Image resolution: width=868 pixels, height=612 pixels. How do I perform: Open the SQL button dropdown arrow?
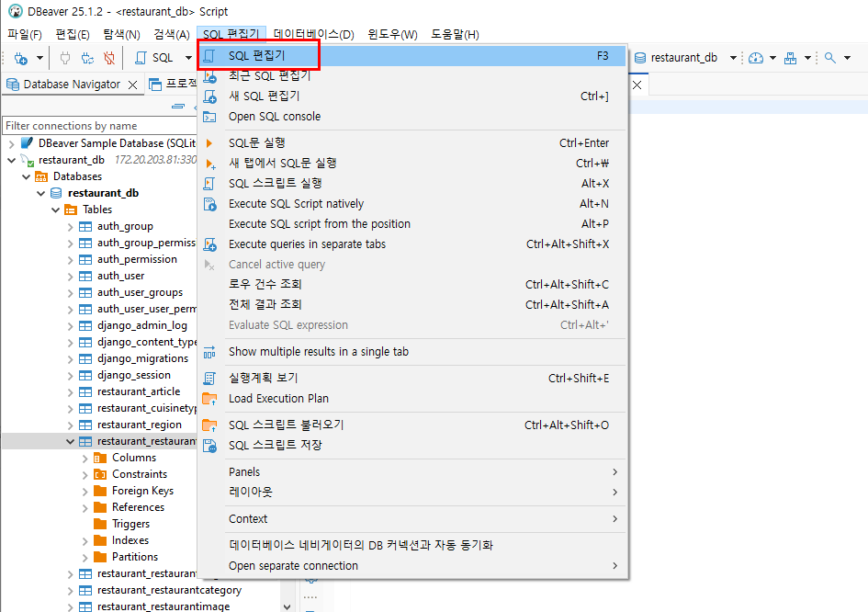[188, 58]
